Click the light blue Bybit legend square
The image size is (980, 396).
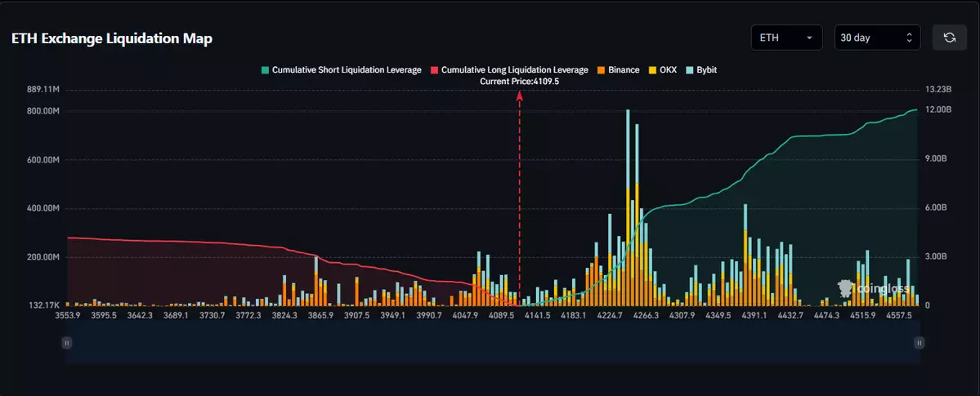coord(691,70)
